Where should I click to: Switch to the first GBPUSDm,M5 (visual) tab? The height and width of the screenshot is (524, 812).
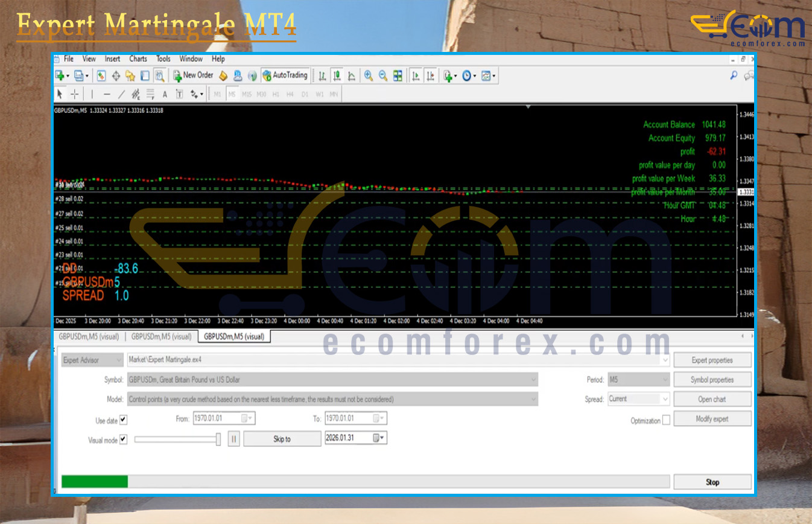coord(89,337)
